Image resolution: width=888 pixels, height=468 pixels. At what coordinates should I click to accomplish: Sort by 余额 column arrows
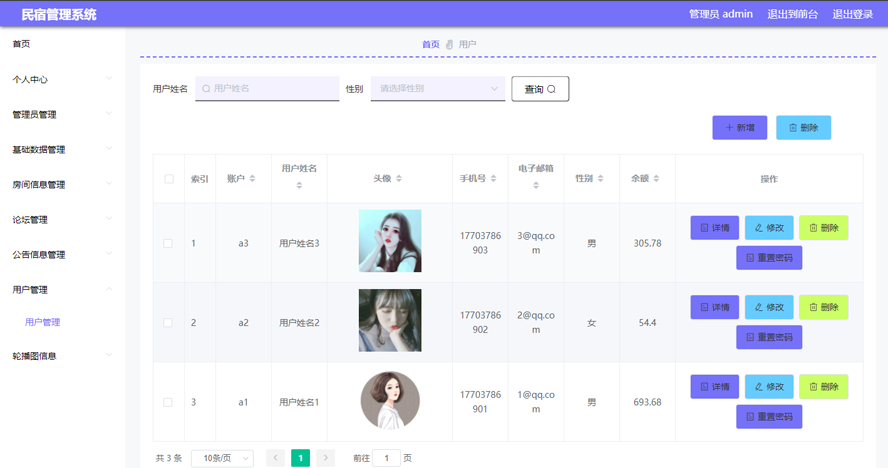656,178
